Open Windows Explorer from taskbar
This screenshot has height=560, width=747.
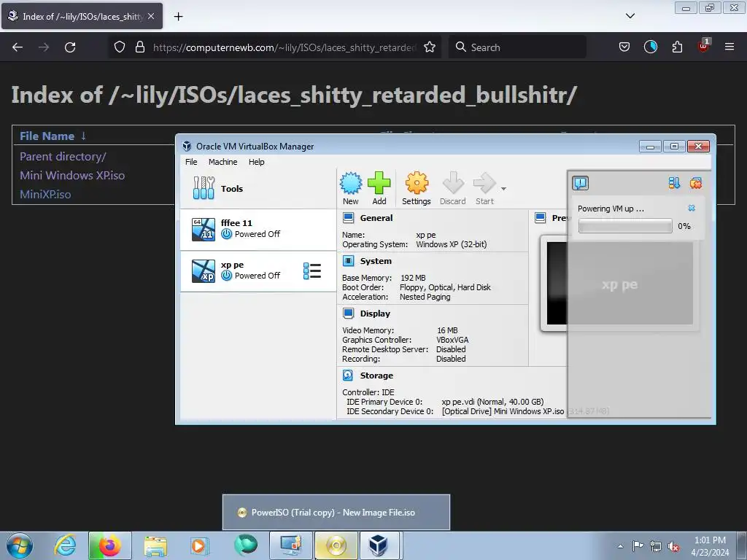tap(155, 545)
